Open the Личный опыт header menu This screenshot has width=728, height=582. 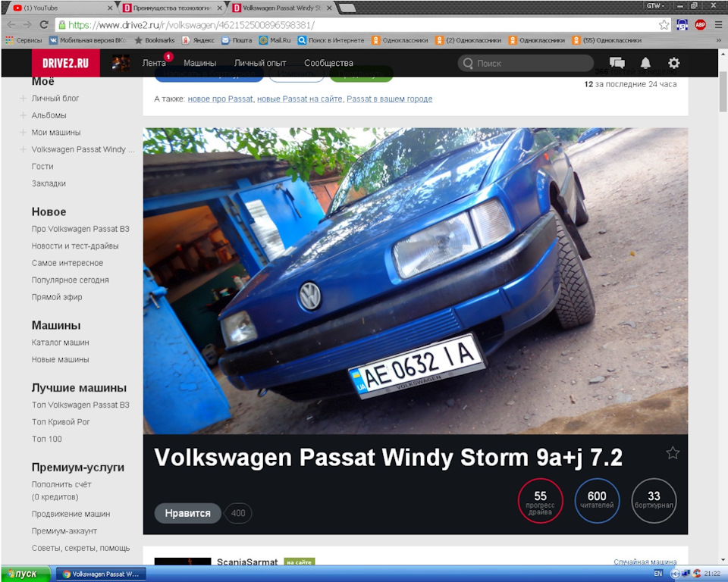pyautogui.click(x=260, y=63)
